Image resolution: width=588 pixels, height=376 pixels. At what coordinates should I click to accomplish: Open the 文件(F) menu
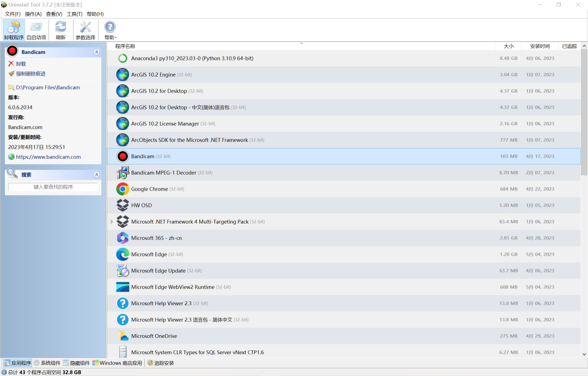(x=13, y=14)
